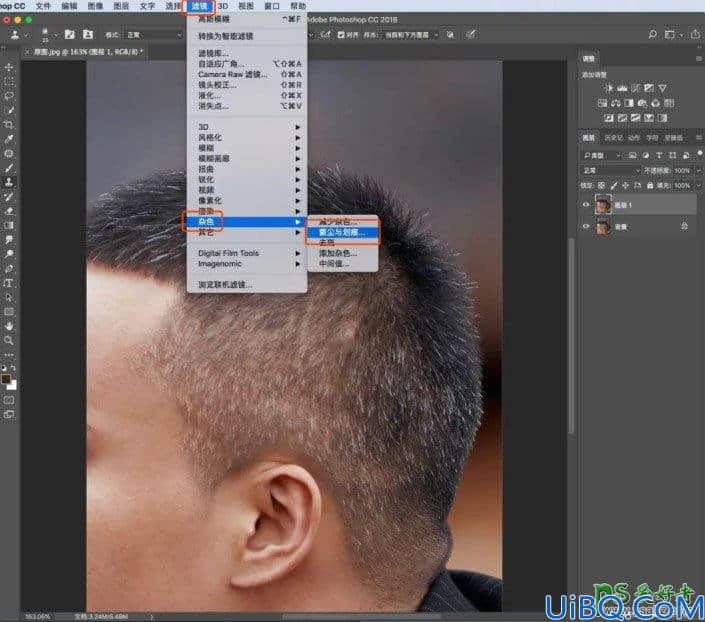Add a Brightness/Contrast adjustment
This screenshot has width=705, height=622.
click(609, 88)
